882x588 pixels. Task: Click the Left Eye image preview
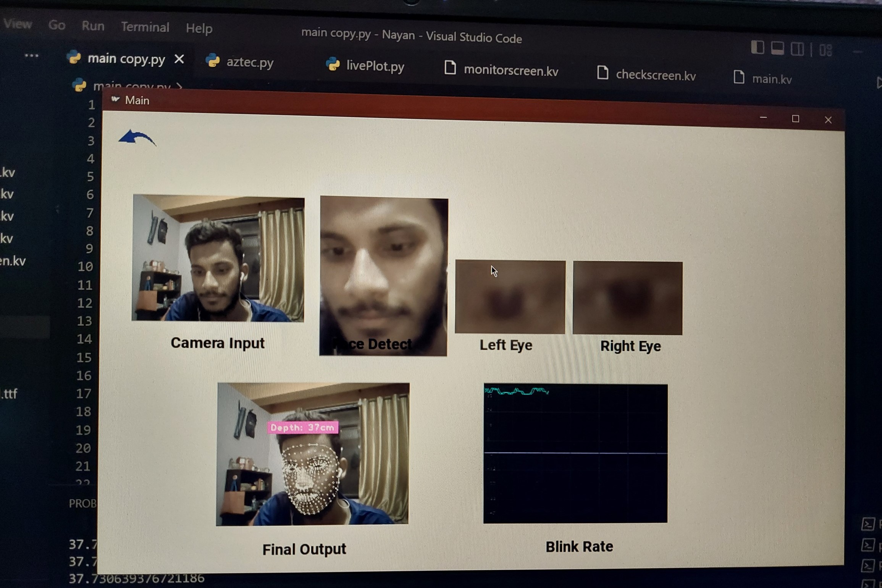(x=510, y=297)
